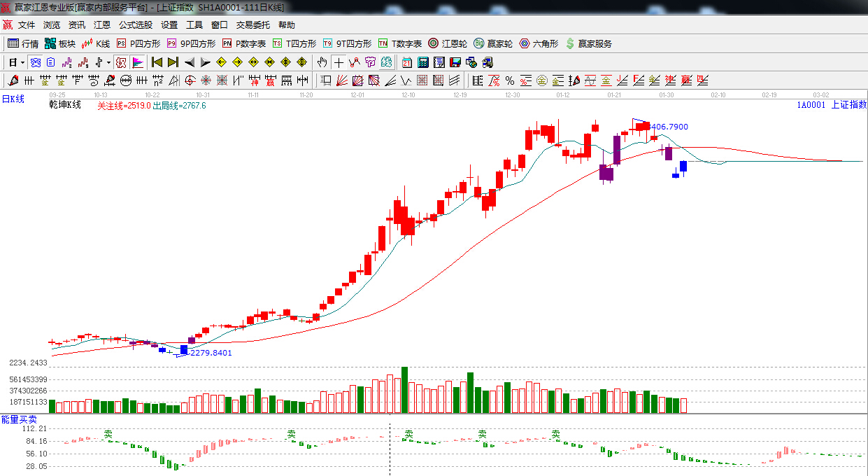This screenshot has height=476, width=868.
Task: Click the 板块 sector button
Action: tap(60, 43)
